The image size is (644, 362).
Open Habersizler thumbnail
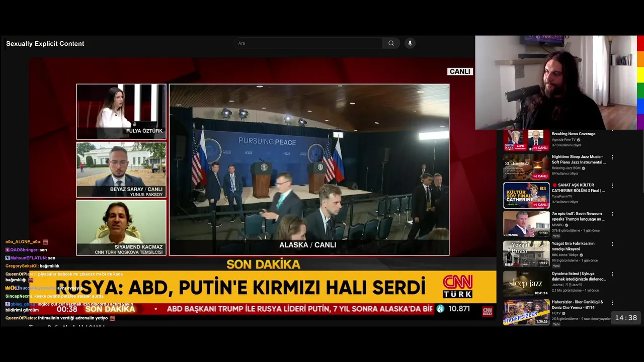[526, 312]
